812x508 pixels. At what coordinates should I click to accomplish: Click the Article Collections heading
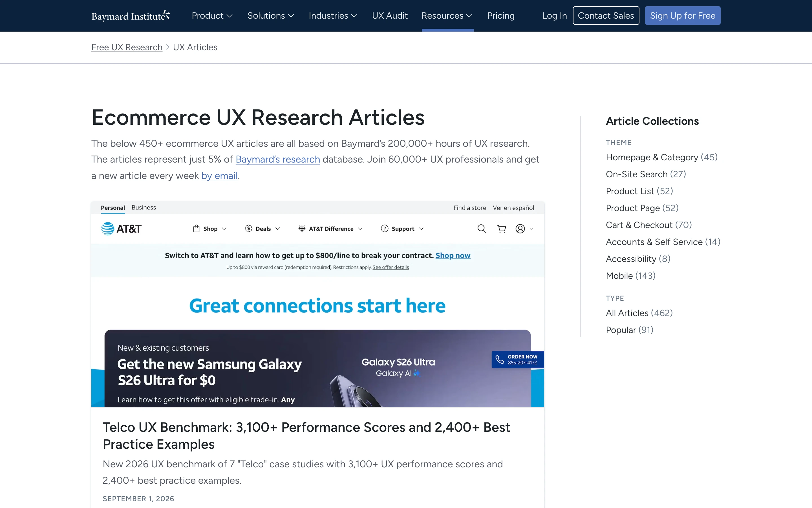tap(652, 121)
